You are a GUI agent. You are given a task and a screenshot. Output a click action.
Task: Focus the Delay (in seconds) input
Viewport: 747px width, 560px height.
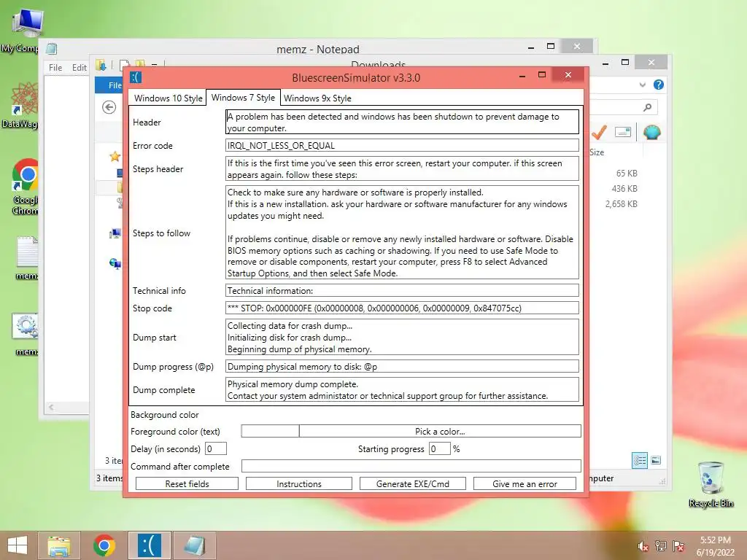(215, 448)
